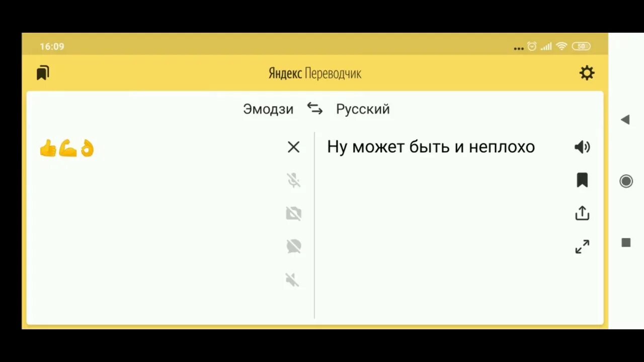Screen dimensions: 644x362
Task: Clear the input with the X icon
Action: 293,147
